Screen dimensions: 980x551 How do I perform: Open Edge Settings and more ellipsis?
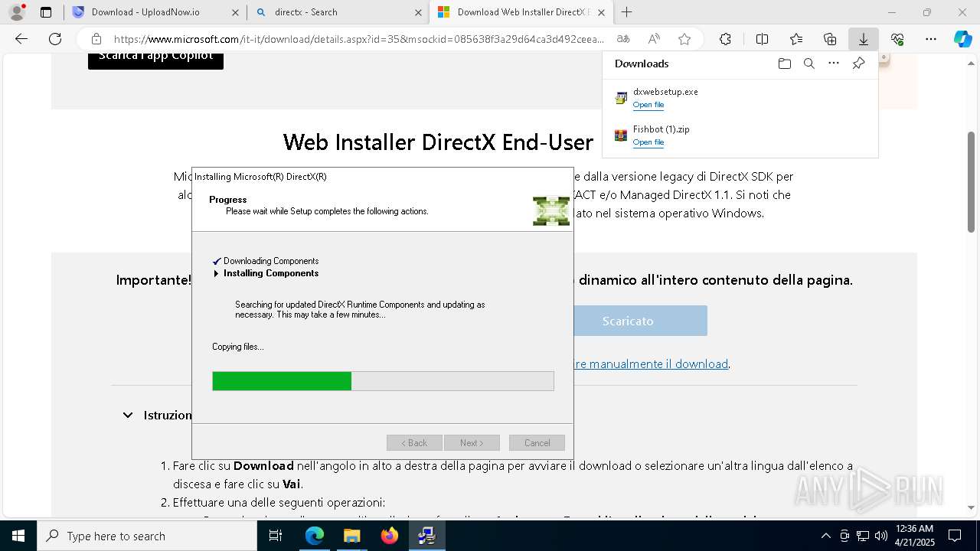coord(930,39)
